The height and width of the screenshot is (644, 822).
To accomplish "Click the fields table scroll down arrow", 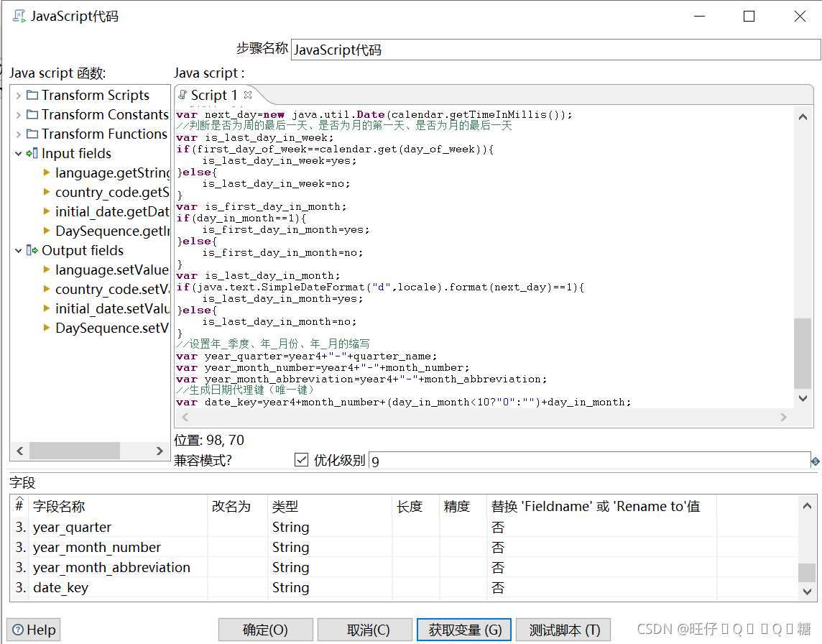I will pyautogui.click(x=807, y=592).
